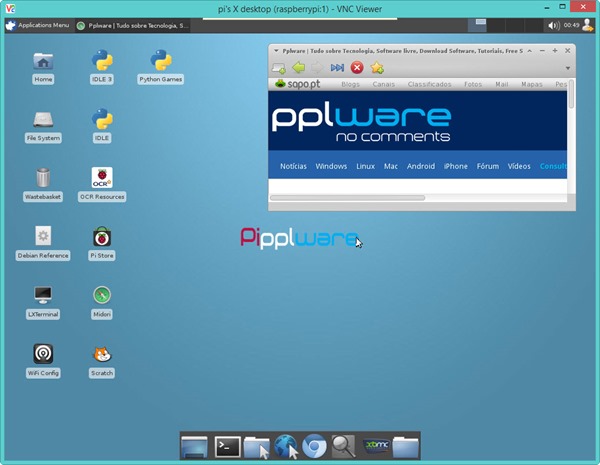Open the Applications Menu
Image resolution: width=600 pixels, height=465 pixels.
coord(38,25)
